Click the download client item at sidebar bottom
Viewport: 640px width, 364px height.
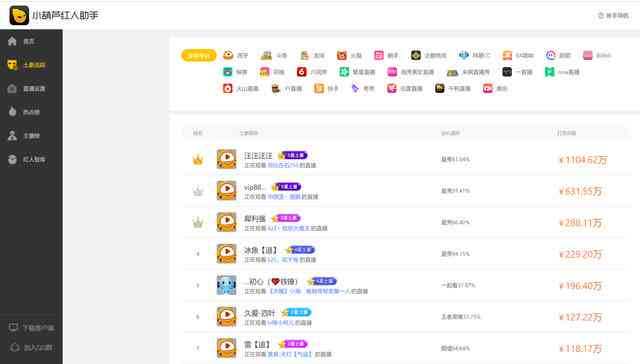pos(31,328)
